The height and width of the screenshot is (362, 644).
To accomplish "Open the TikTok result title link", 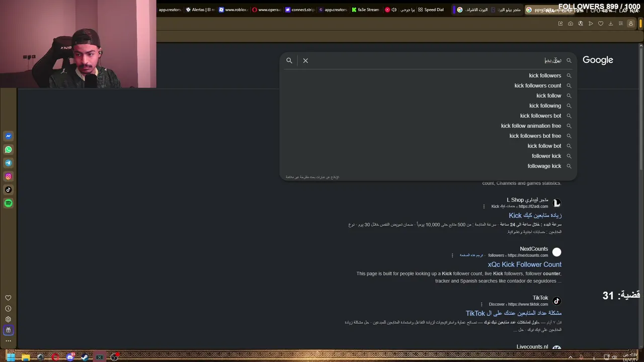I will 513,313.
